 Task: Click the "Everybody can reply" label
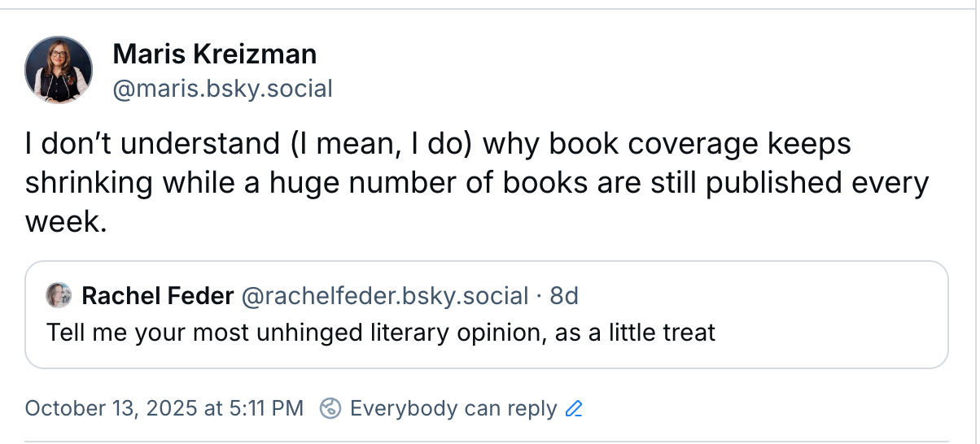(x=453, y=408)
